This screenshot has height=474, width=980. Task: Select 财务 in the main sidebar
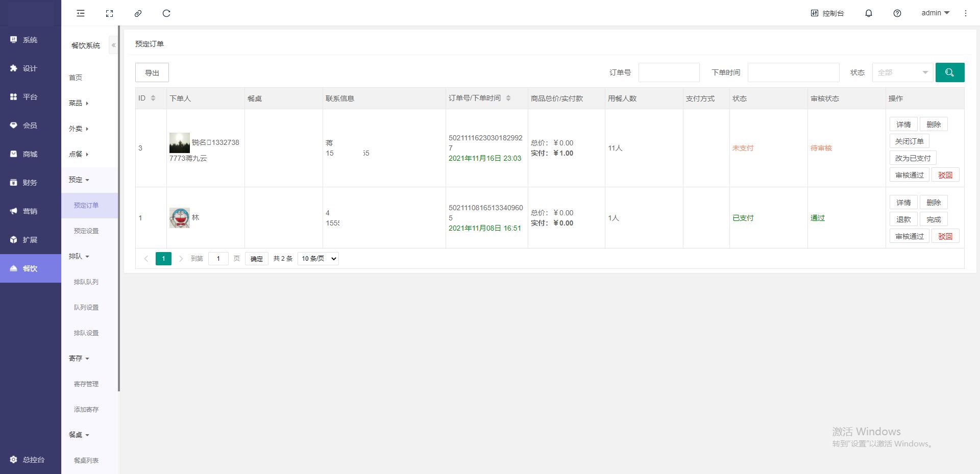[30, 183]
